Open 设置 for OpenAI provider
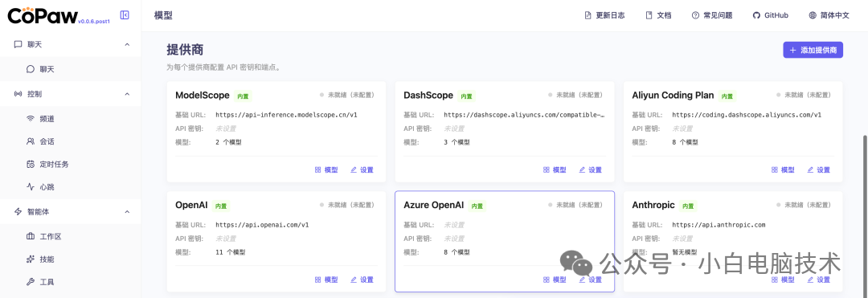This screenshot has height=298, width=868. [362, 280]
